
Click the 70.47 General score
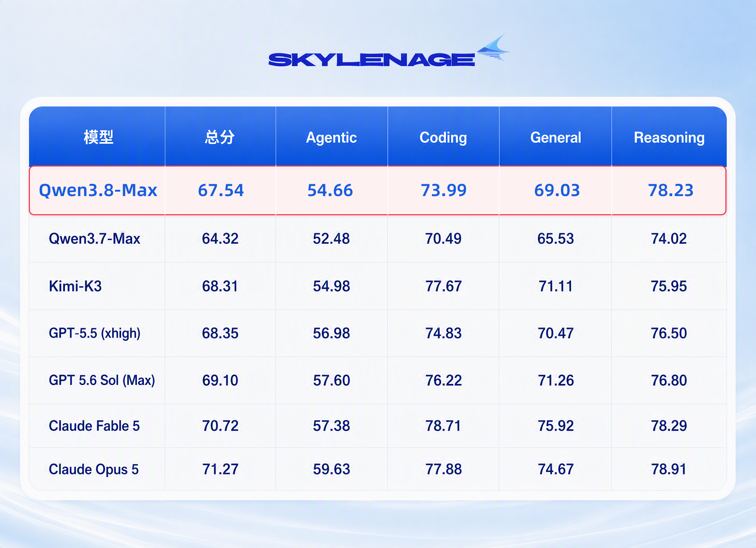tap(556, 333)
